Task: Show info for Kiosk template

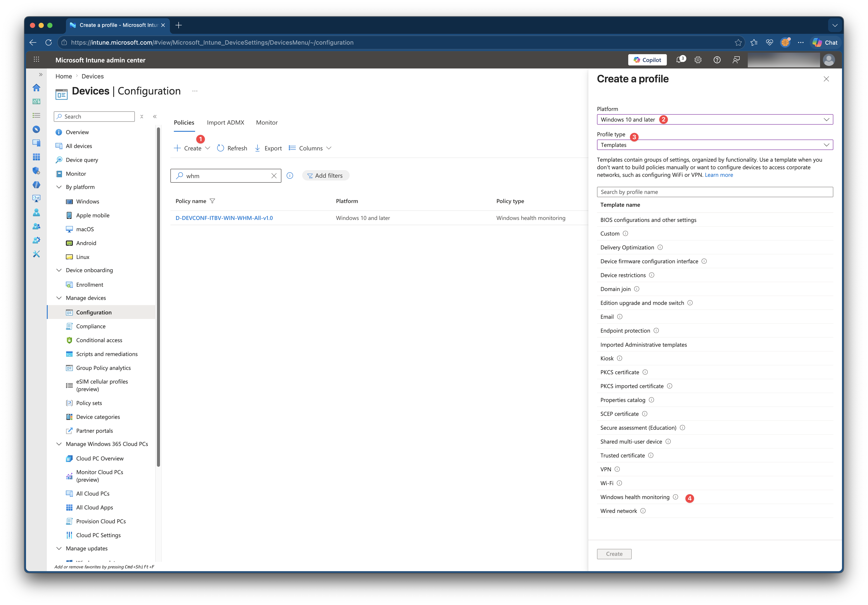Action: 620,358
